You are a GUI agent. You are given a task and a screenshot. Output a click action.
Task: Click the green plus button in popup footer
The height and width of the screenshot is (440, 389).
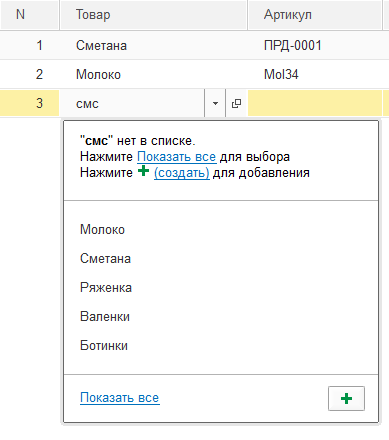[x=346, y=398]
